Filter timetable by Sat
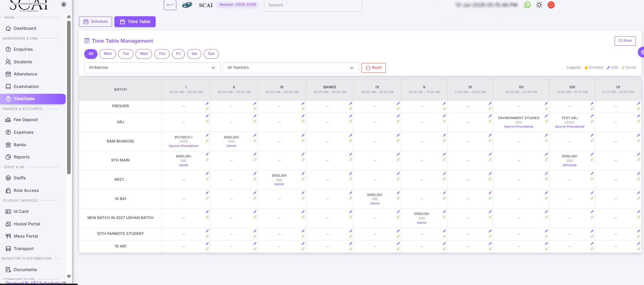644x285 pixels. point(194,54)
